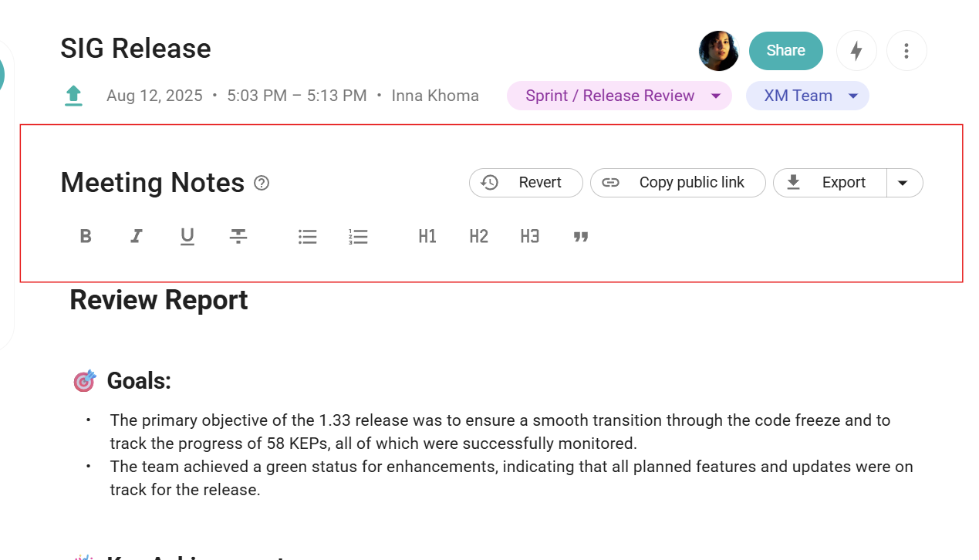
Task: Toggle bold formatting
Action: [86, 237]
